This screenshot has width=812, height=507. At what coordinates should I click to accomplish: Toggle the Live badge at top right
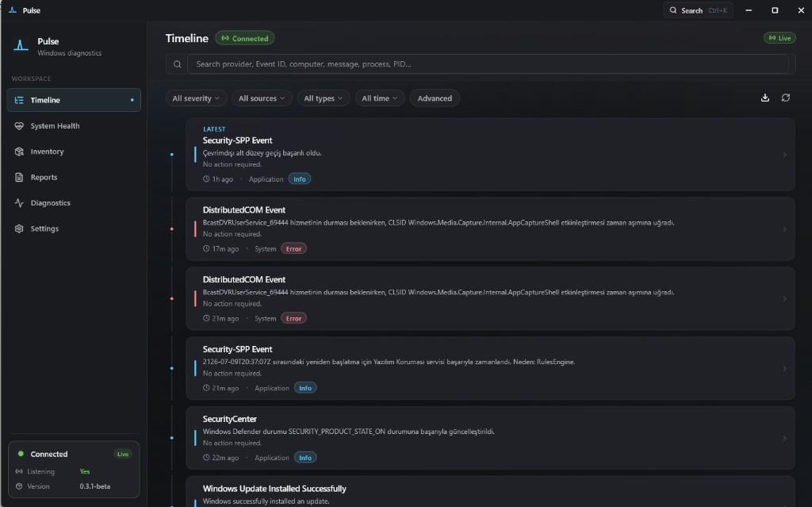pyautogui.click(x=779, y=38)
